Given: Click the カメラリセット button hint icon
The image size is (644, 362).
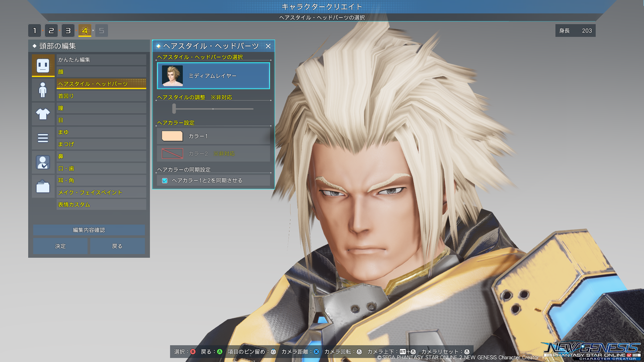Looking at the screenshot, I should (466, 351).
